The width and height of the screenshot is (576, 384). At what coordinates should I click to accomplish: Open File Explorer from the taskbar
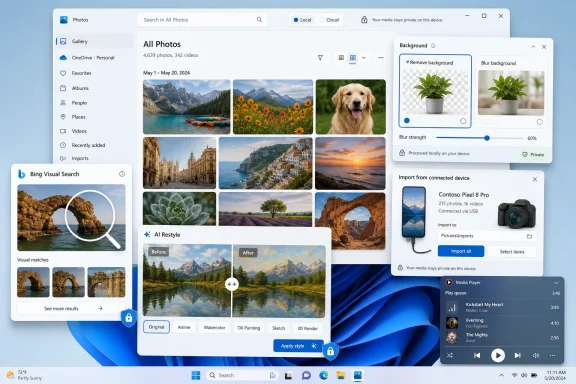point(341,375)
